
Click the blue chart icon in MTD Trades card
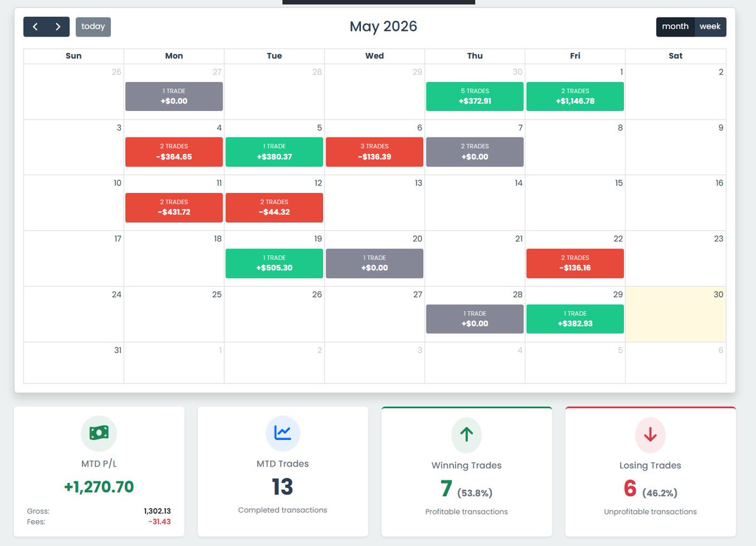click(283, 433)
